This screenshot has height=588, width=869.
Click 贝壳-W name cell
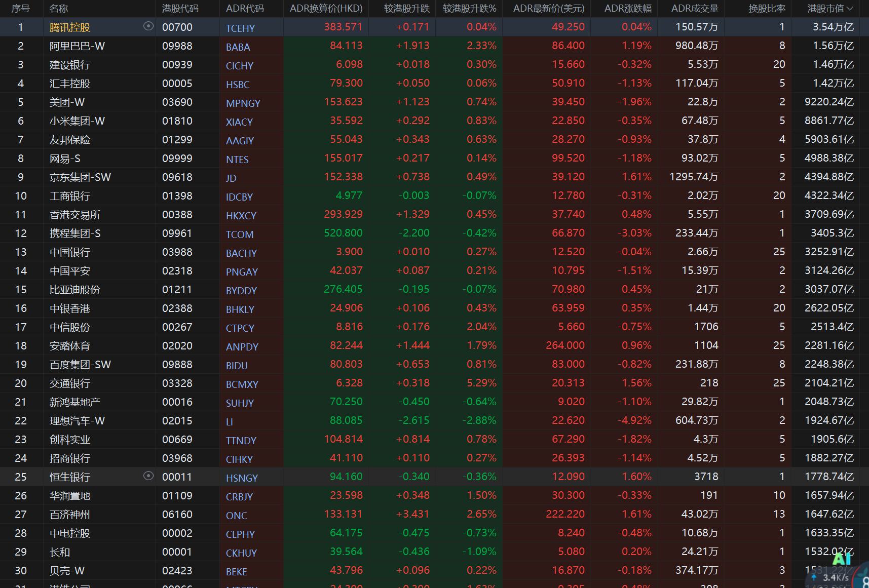pyautogui.click(x=67, y=571)
